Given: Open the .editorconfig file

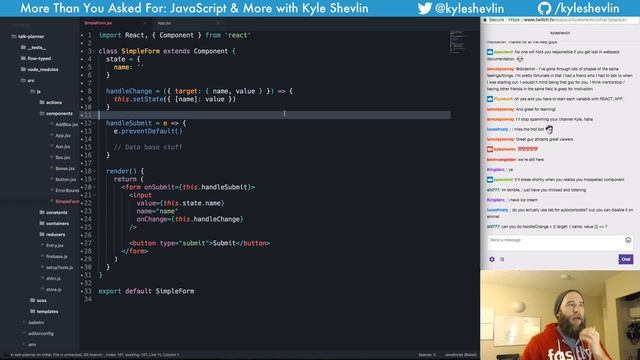Looking at the screenshot, I should tap(41, 333).
